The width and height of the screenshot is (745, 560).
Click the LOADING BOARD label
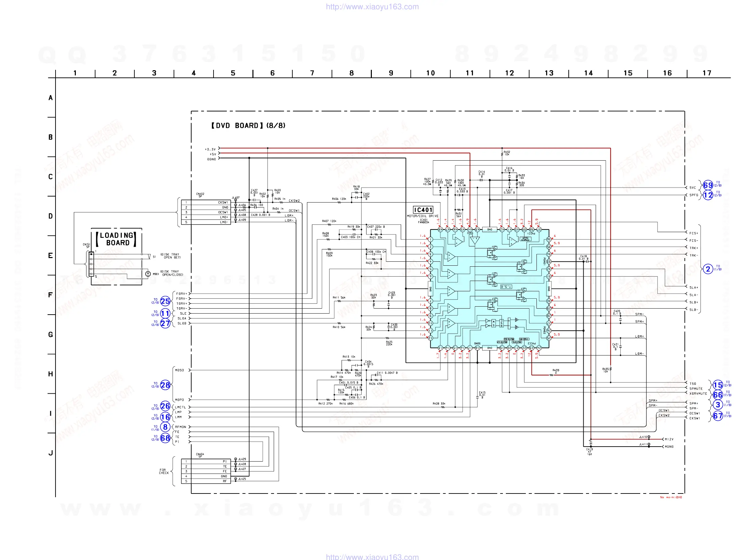point(117,239)
